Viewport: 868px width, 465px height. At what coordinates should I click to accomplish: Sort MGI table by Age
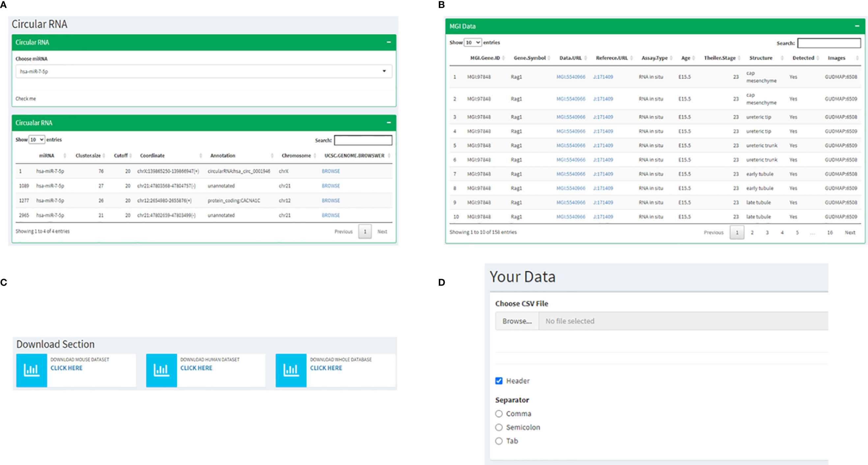click(x=686, y=58)
